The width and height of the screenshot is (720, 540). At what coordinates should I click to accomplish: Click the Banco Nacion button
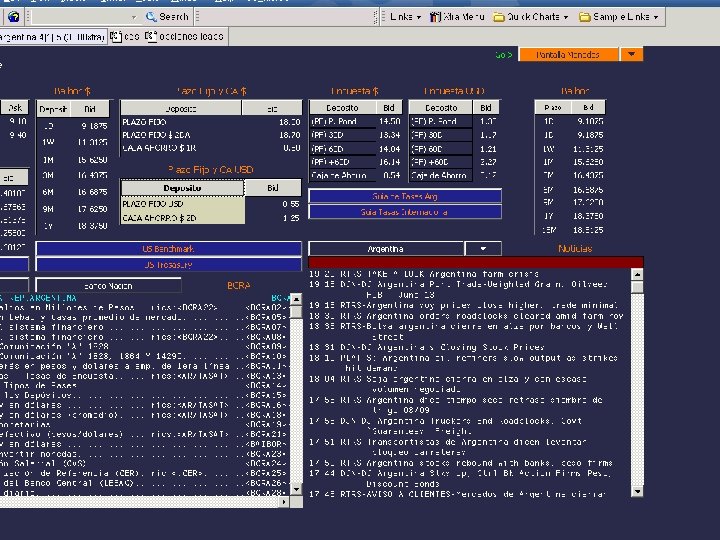(x=108, y=286)
